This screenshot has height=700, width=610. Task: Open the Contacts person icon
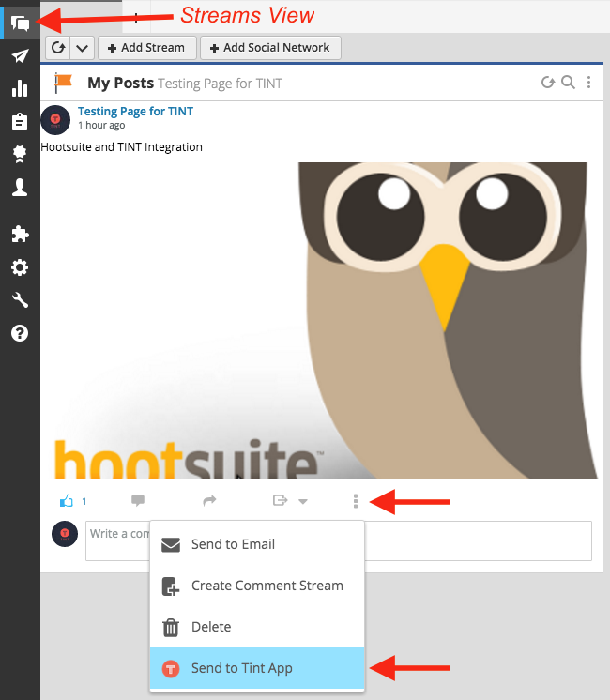click(20, 188)
